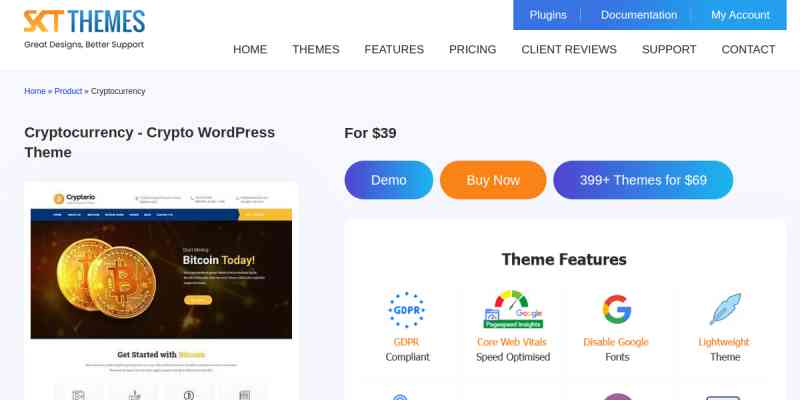This screenshot has width=800, height=400.
Task: Open the Support menu item
Action: point(669,49)
